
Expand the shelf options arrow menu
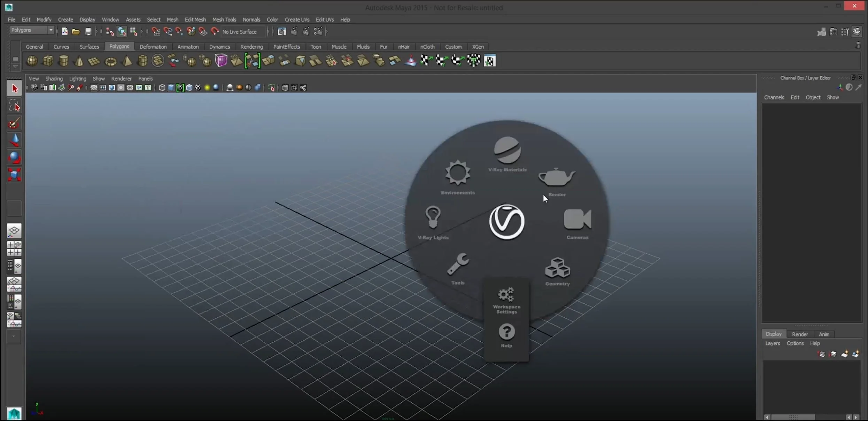(x=15, y=66)
